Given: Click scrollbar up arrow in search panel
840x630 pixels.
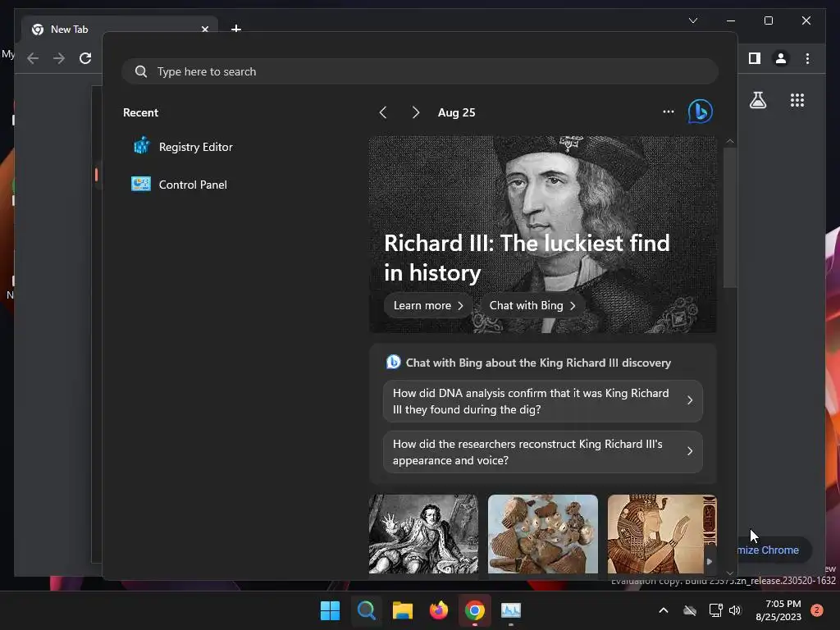Looking at the screenshot, I should click(x=729, y=141).
